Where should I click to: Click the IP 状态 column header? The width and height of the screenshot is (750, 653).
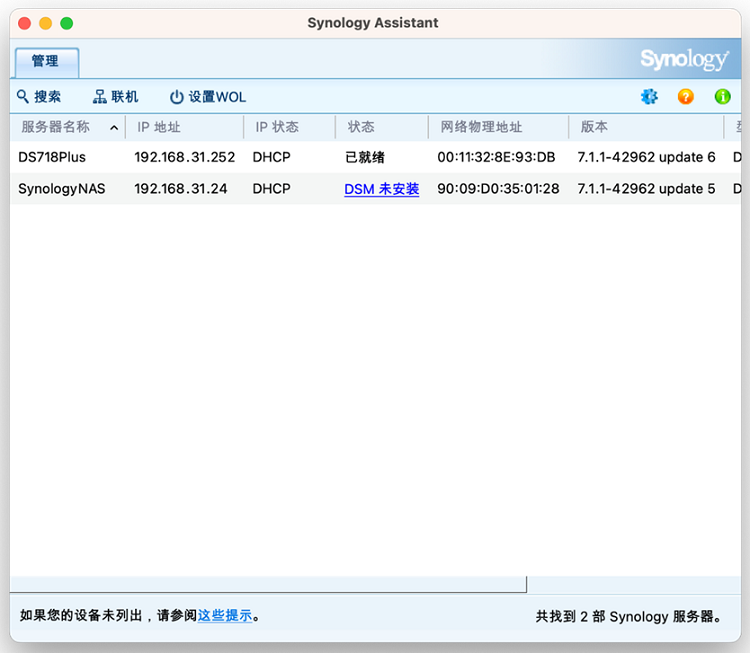pyautogui.click(x=277, y=127)
